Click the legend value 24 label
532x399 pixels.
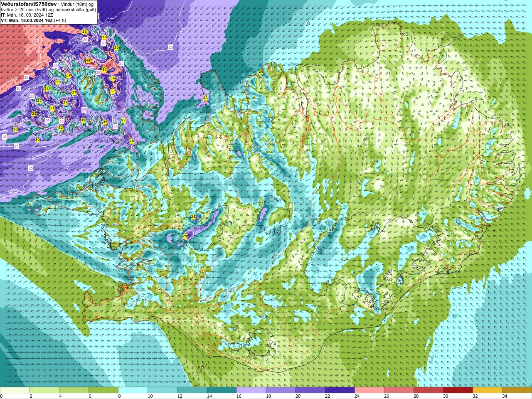(x=357, y=396)
